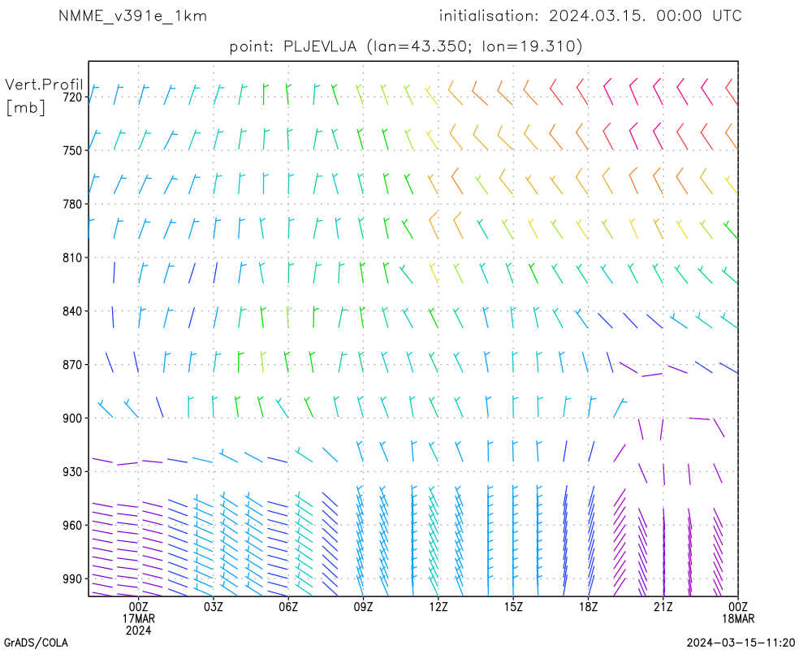Click the wind barb at 870 mb, 03Z

click(x=216, y=362)
